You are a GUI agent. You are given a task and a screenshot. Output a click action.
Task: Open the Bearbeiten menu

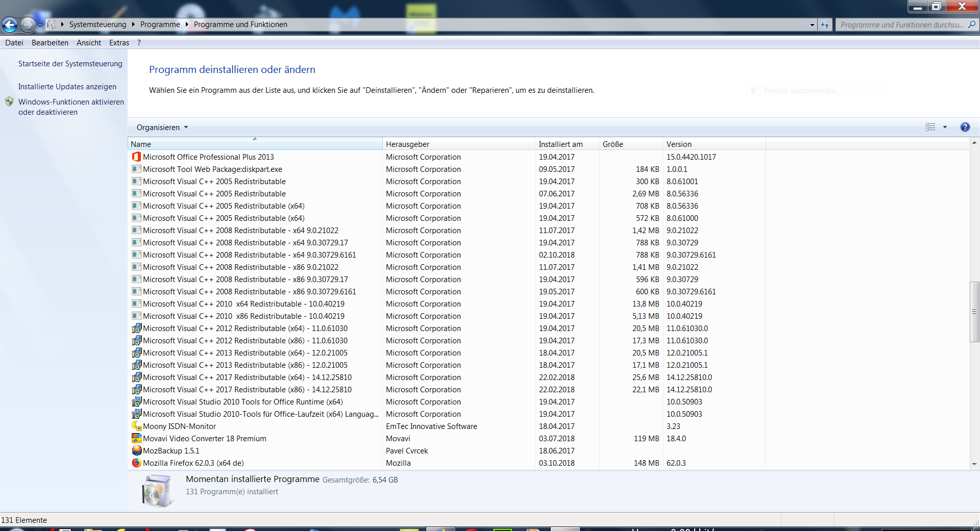click(x=50, y=43)
